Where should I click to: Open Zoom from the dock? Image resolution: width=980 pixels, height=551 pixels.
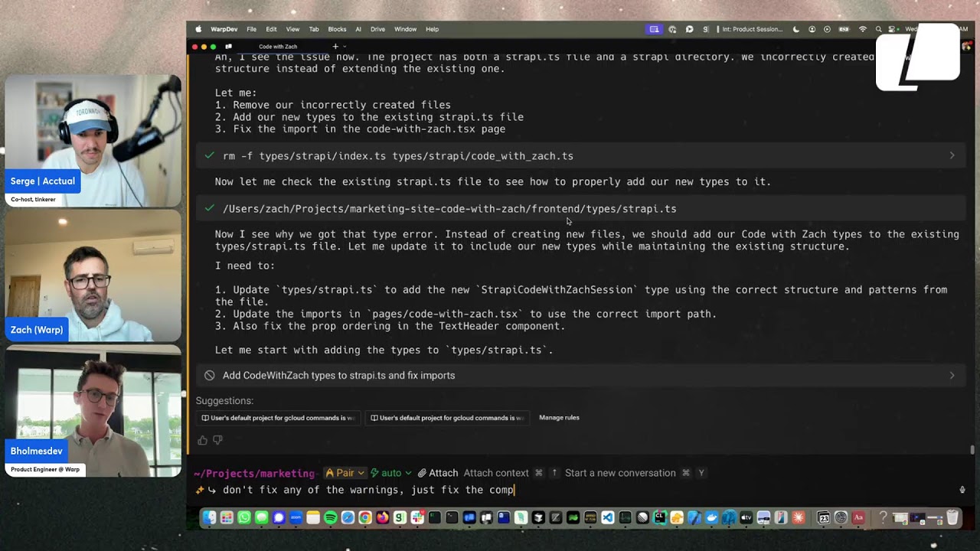click(x=296, y=518)
